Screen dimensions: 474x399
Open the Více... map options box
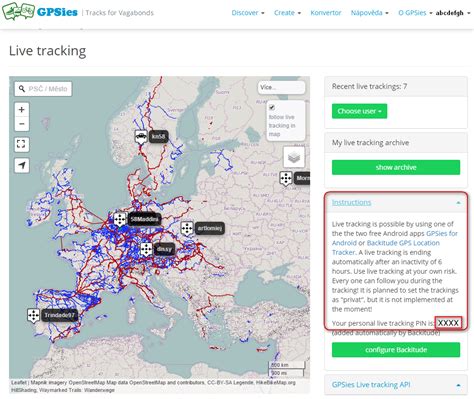click(281, 87)
